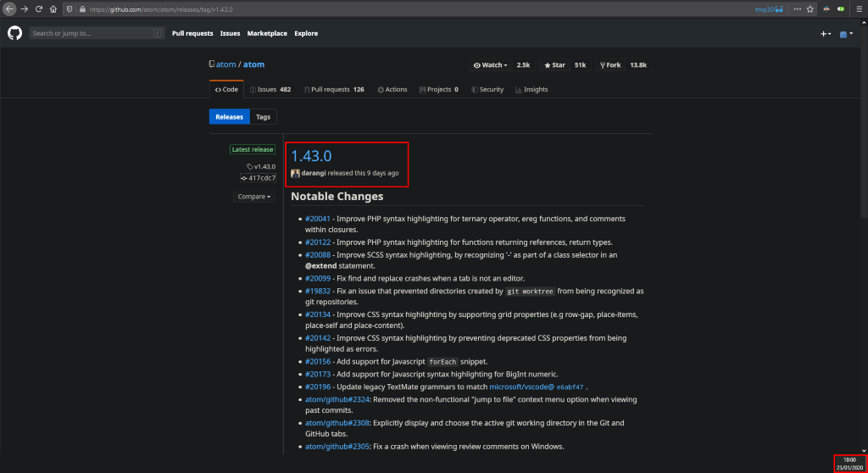868x473 pixels.
Task: Open pull request #20122 link
Action: pos(318,242)
